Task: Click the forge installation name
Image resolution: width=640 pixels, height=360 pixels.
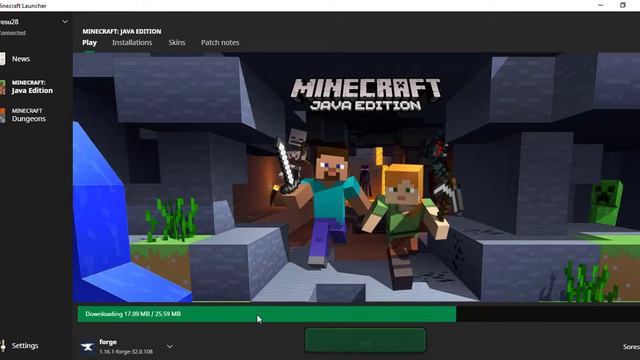Action: pos(108,342)
